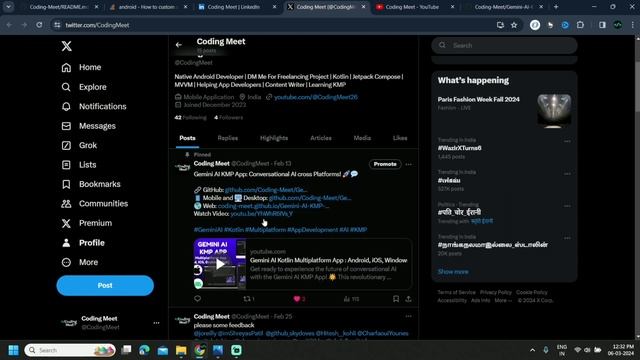Click the #GeminiAI hashtag
Screen dimensions: 640x360
[208, 230]
